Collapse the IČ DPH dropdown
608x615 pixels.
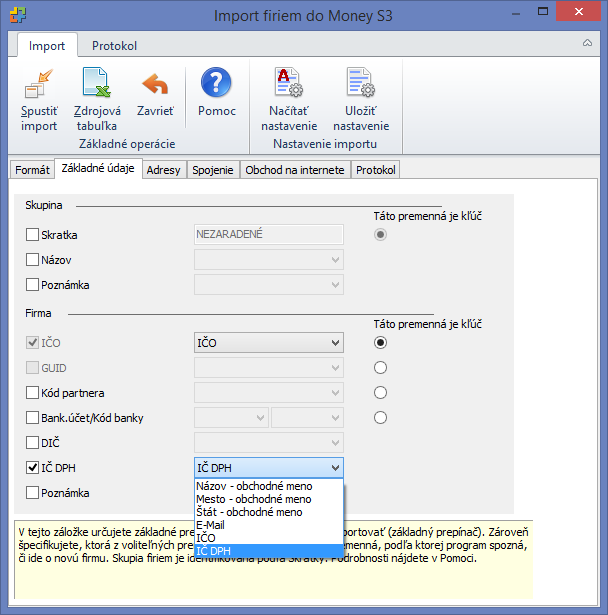pyautogui.click(x=269, y=468)
